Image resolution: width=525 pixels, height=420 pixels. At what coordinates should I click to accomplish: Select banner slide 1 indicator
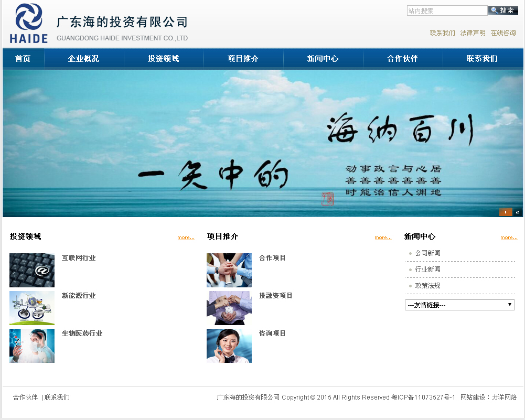506,212
